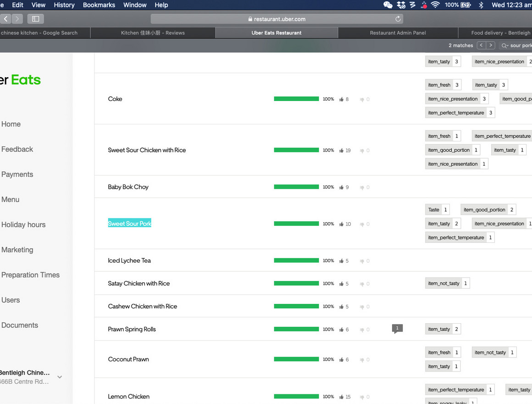Open Users in sidebar
Image resolution: width=532 pixels, height=404 pixels.
tap(11, 300)
